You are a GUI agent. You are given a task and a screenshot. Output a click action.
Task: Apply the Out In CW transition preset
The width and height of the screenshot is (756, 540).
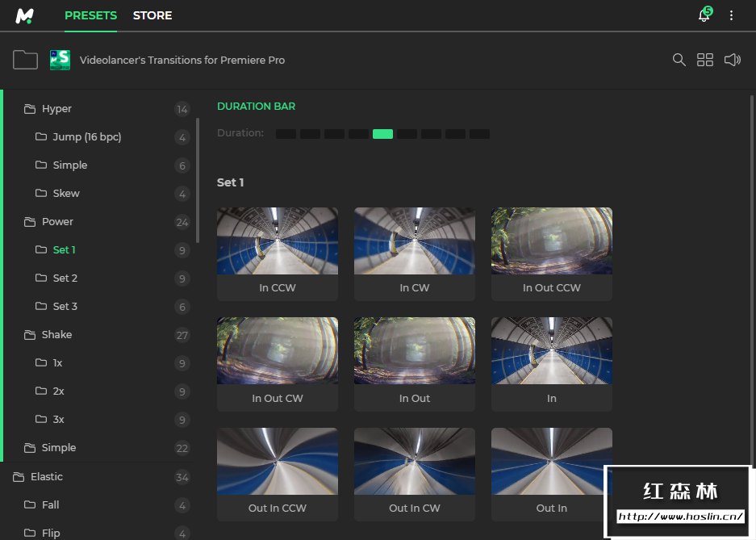415,475
